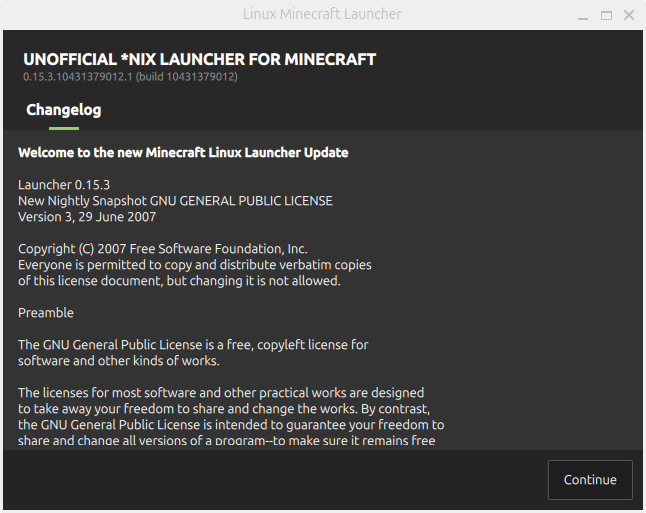646x513 pixels.
Task: Click the Copyright Free Software Foundation line
Action: [x=163, y=249]
